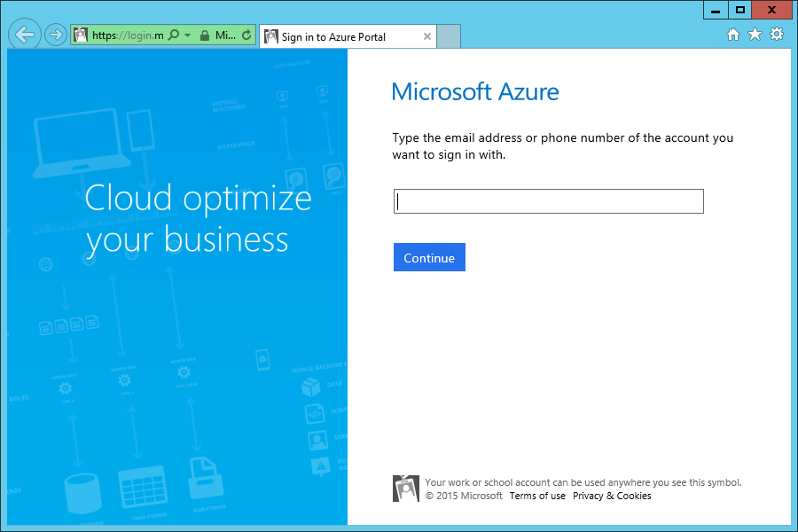Open the Privacy & Cookies link
This screenshot has height=532, width=798.
[x=612, y=496]
